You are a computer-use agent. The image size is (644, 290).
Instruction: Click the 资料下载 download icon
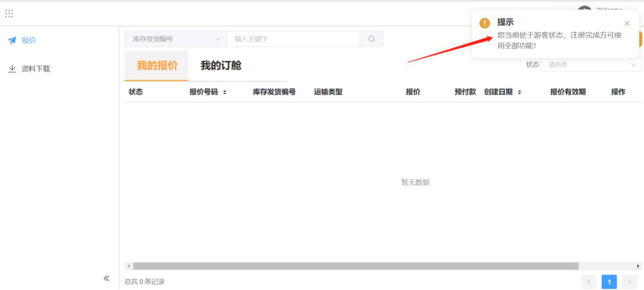coord(13,69)
